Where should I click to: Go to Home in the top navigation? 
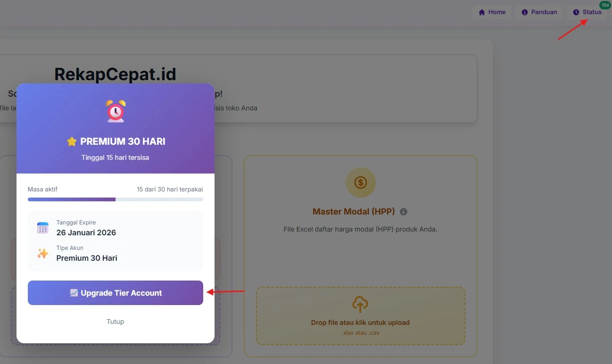[x=492, y=12]
